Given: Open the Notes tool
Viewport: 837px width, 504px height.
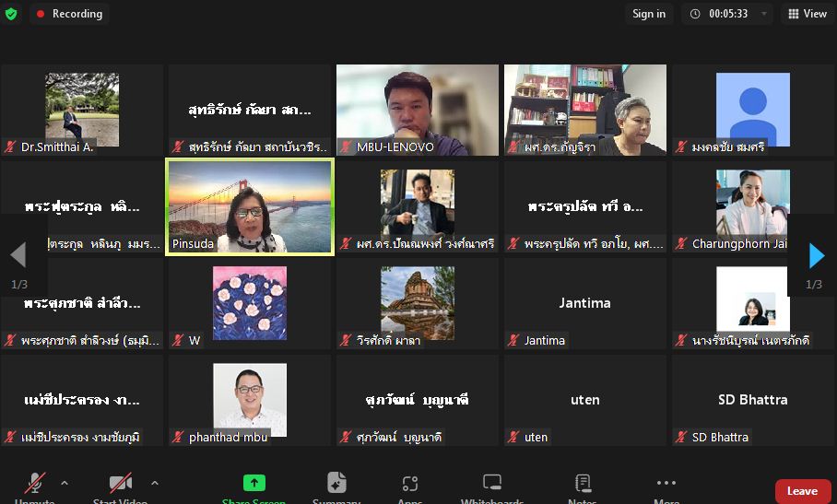Looking at the screenshot, I should tap(583, 484).
